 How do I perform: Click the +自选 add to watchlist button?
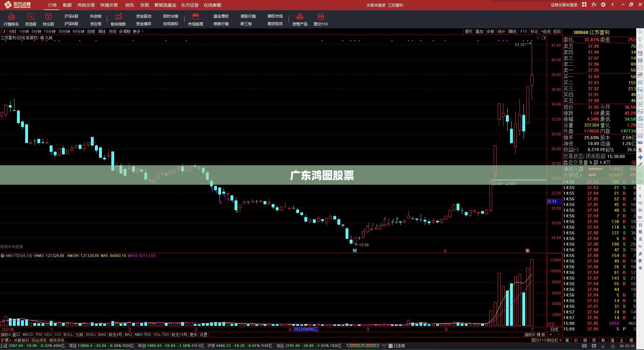point(545,31)
